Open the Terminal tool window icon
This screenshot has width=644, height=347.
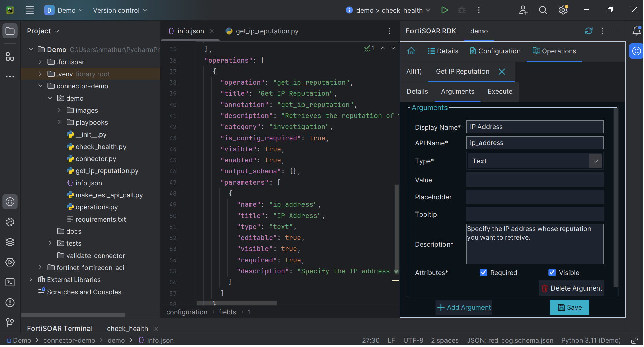pyautogui.click(x=10, y=282)
